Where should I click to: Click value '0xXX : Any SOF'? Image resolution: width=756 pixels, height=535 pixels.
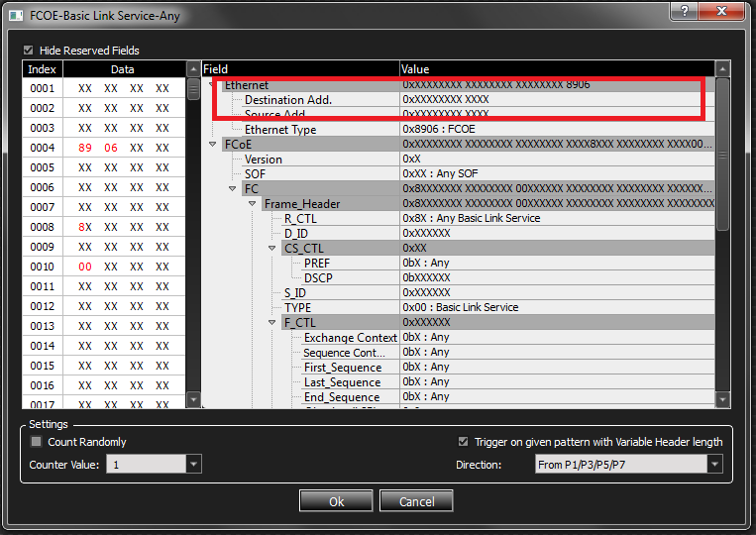(x=440, y=173)
